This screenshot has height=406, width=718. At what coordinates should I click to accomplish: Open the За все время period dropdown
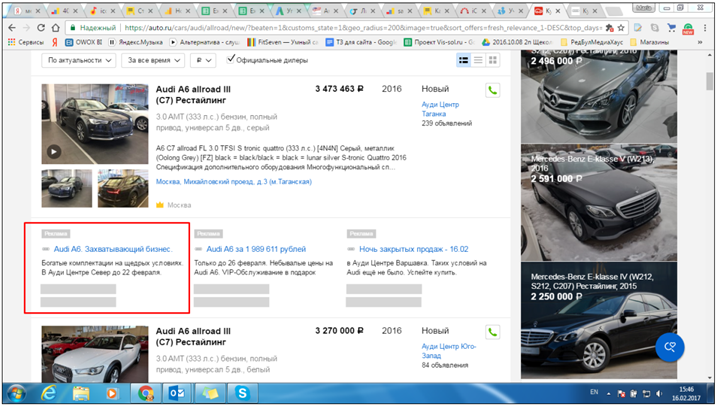pyautogui.click(x=152, y=61)
